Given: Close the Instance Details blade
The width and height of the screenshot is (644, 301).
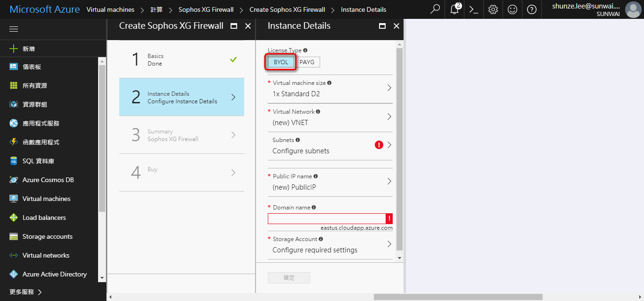Looking at the screenshot, I should [396, 26].
